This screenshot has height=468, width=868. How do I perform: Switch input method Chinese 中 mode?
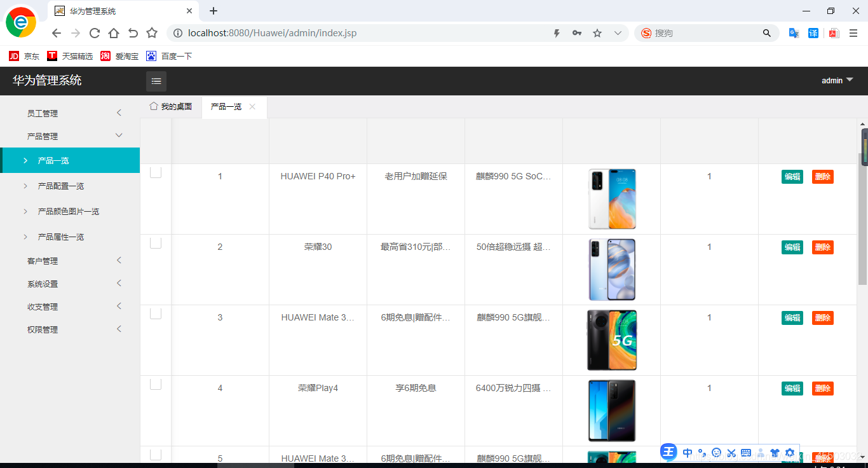click(688, 453)
